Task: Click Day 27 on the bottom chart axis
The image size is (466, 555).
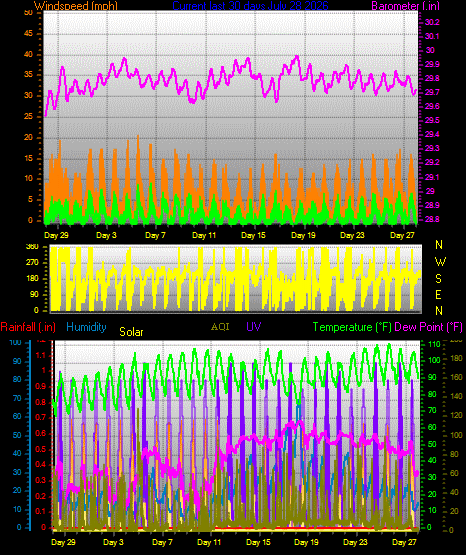Action: 404,542
